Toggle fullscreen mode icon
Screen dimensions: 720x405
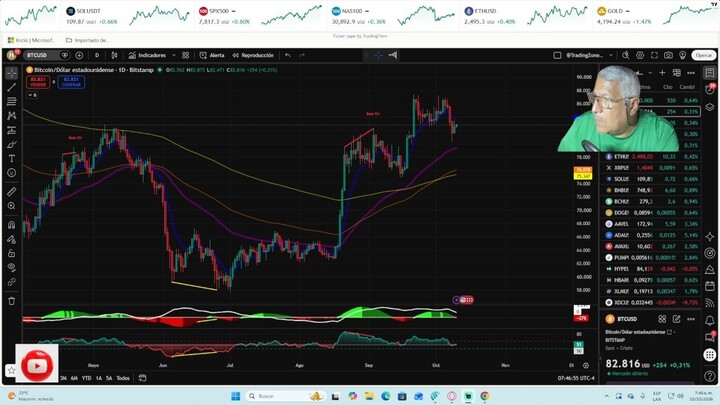[x=654, y=55]
